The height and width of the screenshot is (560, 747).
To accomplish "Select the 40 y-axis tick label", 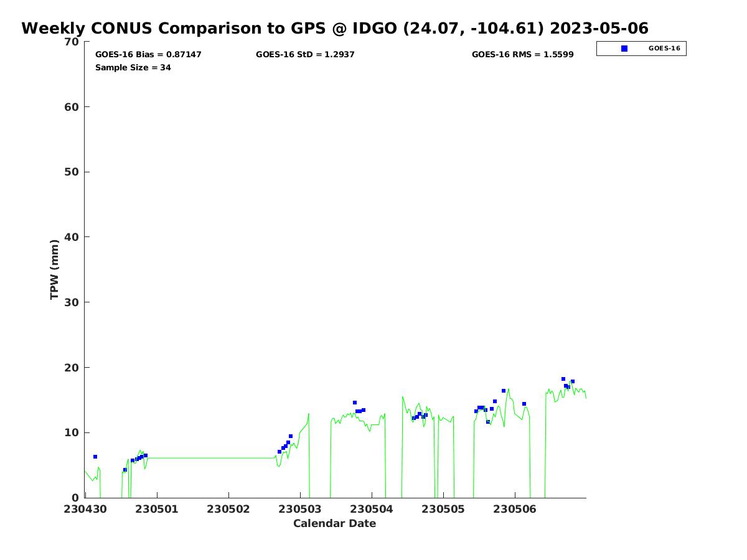I will tap(72, 237).
